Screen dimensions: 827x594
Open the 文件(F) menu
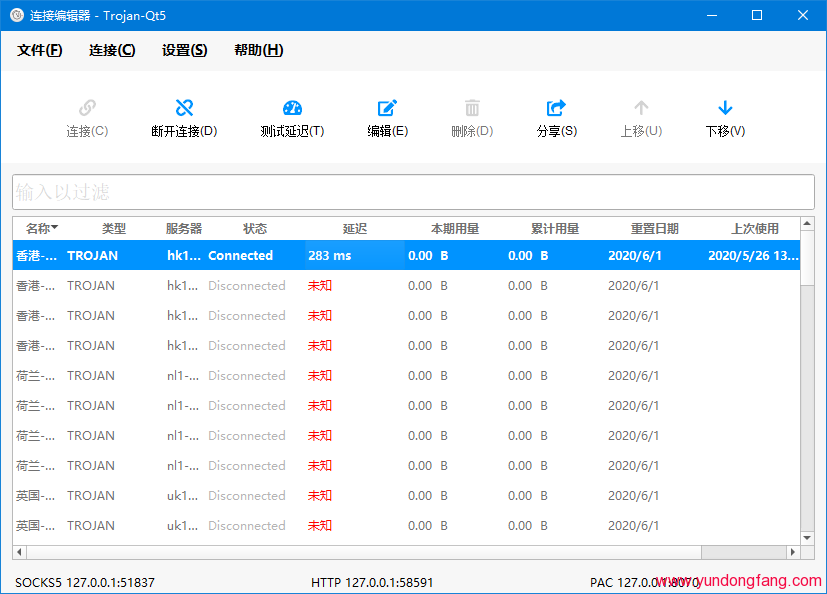pos(40,50)
